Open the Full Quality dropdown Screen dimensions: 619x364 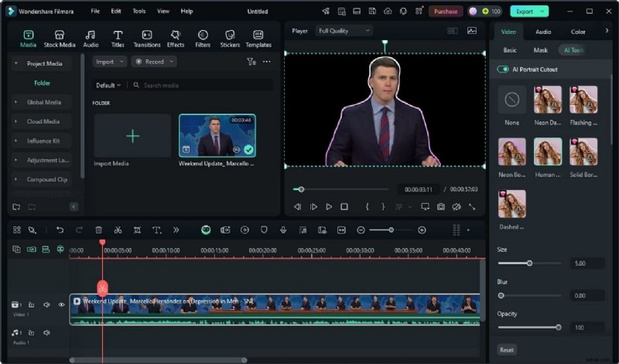click(344, 31)
